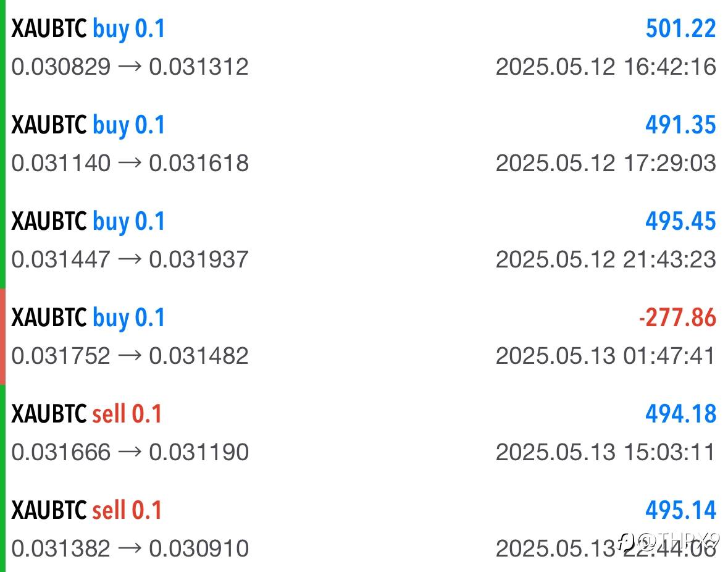Click the watermark logo icon at bottom right

(x=627, y=541)
